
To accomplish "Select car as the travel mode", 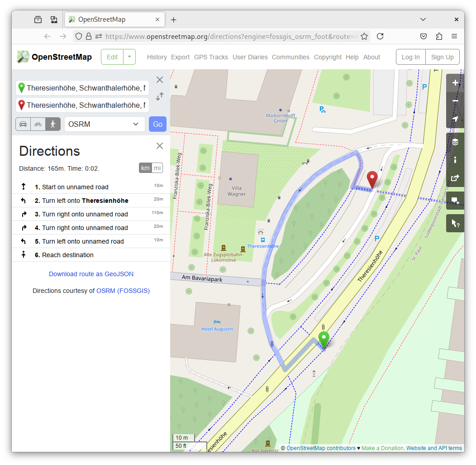I will click(x=23, y=124).
